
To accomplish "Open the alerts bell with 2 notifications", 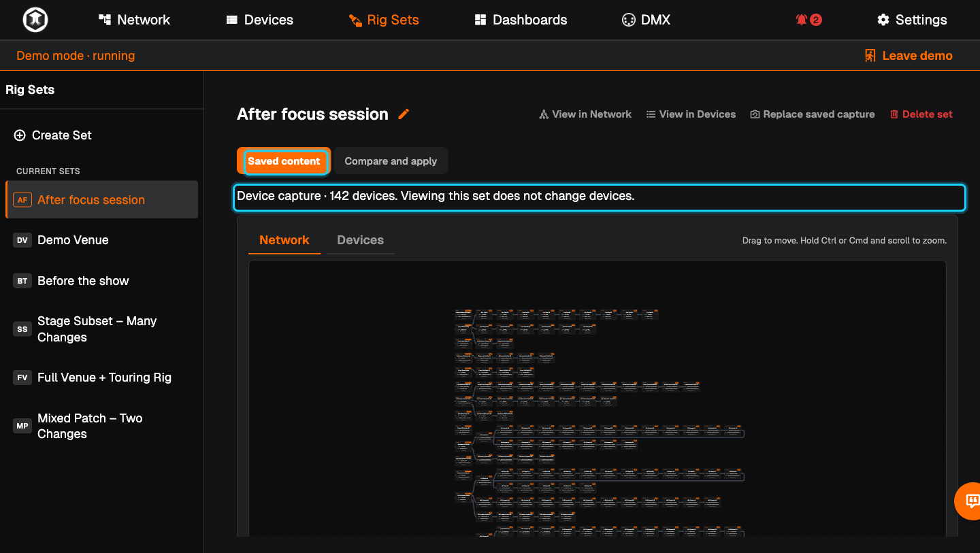I will (x=808, y=20).
